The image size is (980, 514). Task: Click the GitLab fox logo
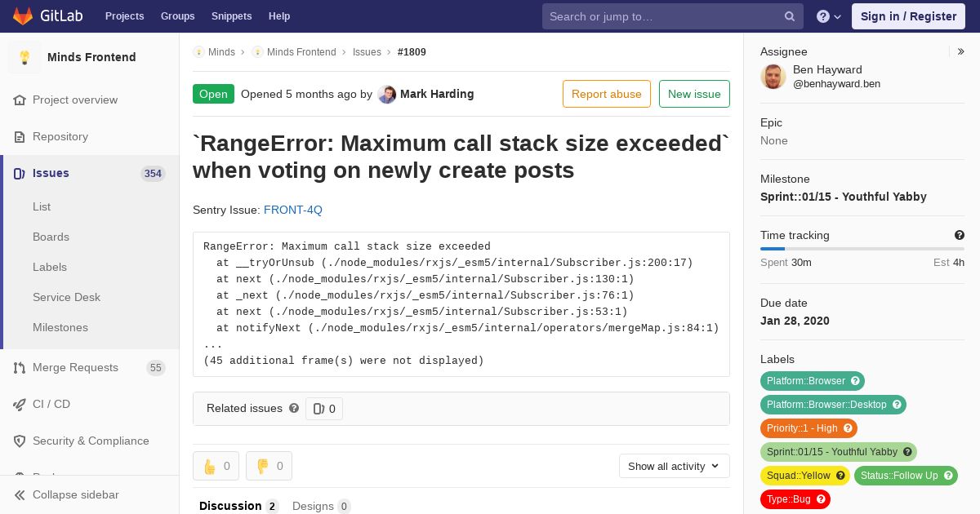click(23, 16)
